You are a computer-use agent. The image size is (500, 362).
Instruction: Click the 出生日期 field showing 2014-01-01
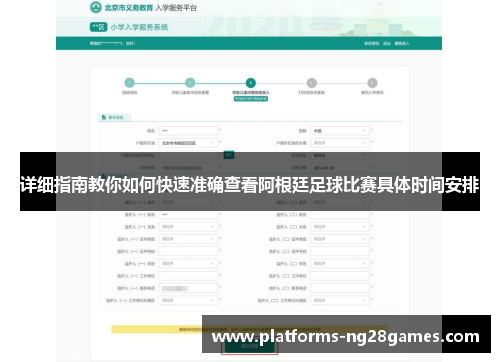pos(340,168)
